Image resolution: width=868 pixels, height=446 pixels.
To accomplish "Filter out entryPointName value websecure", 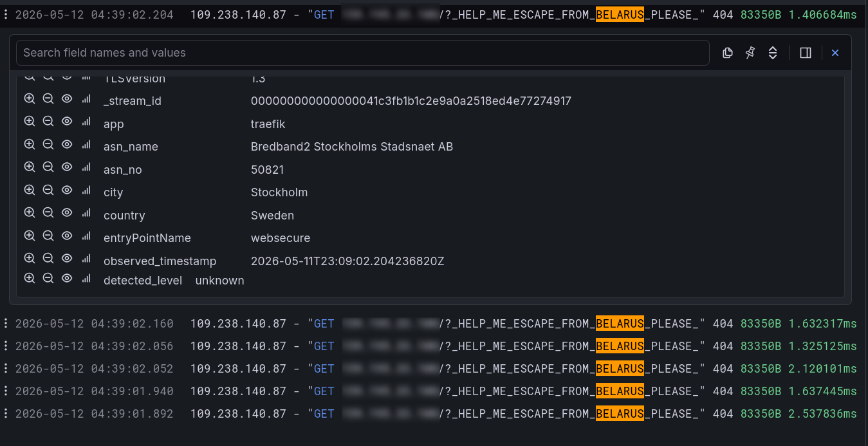I will click(x=48, y=236).
